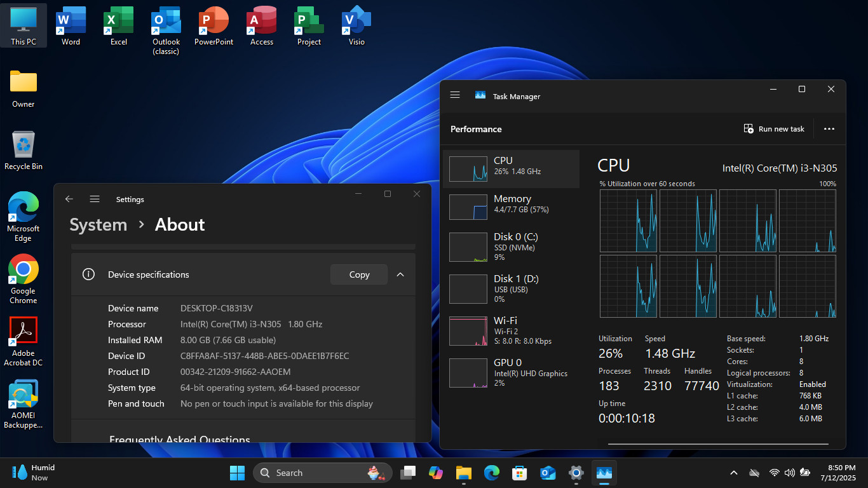The width and height of the screenshot is (868, 488).
Task: Click the Speed value 1.48 GHz
Action: click(x=670, y=353)
